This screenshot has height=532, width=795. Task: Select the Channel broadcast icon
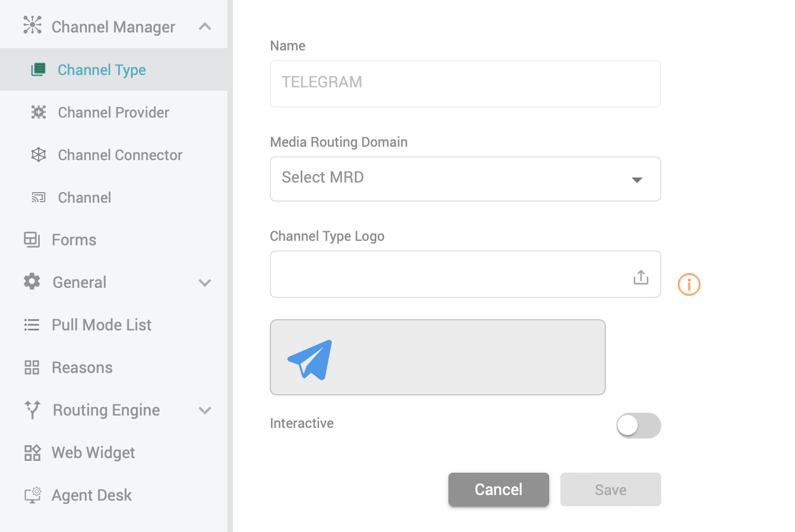pyautogui.click(x=38, y=197)
